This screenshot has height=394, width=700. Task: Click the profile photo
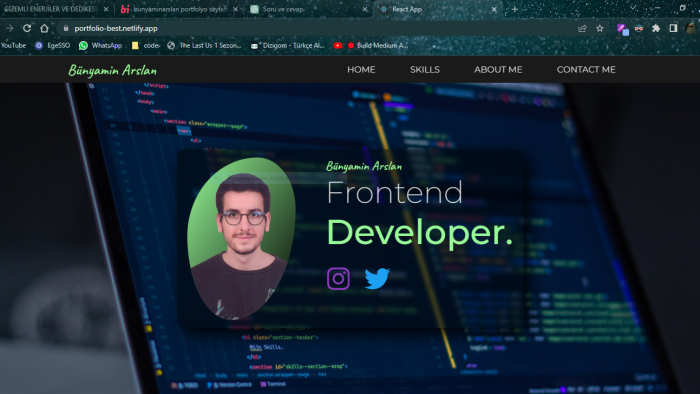tap(242, 239)
